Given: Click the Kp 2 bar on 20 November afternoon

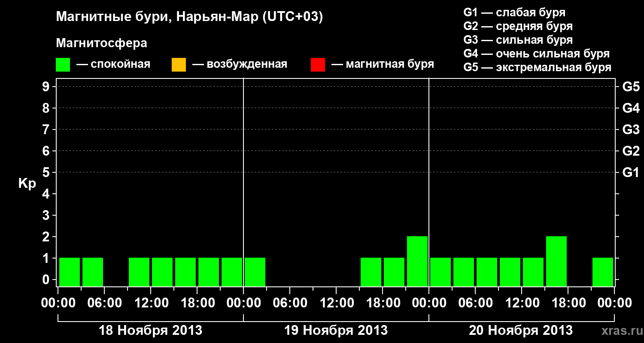Looking at the screenshot, I should point(556,261).
